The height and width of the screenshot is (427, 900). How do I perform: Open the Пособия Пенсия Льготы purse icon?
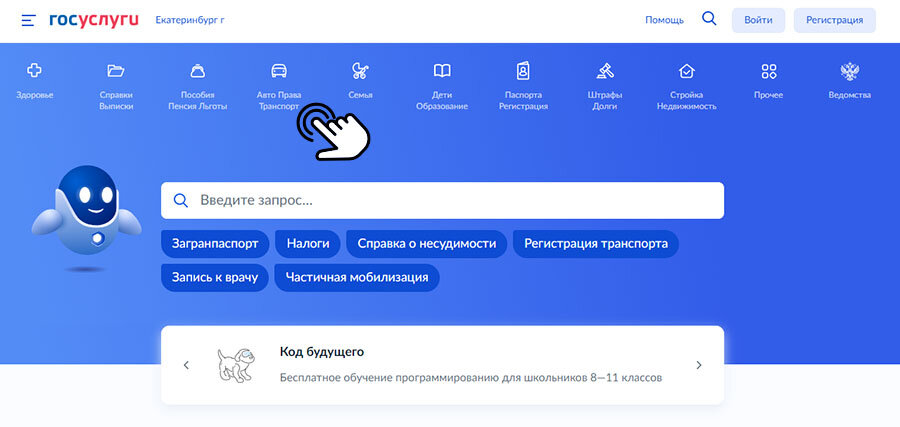coord(197,71)
